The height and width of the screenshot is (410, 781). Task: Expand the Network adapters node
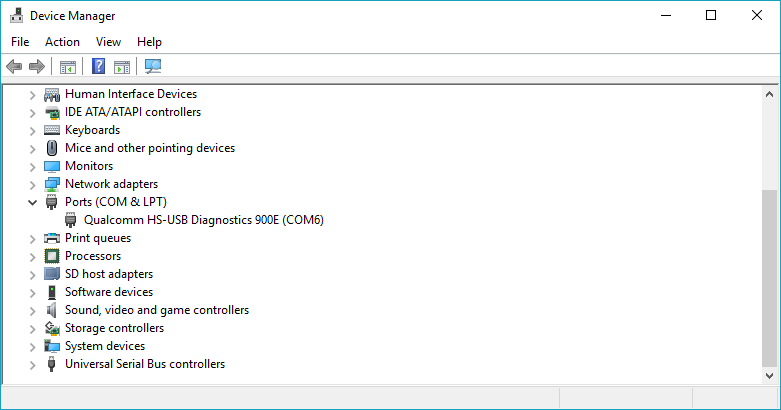[32, 184]
